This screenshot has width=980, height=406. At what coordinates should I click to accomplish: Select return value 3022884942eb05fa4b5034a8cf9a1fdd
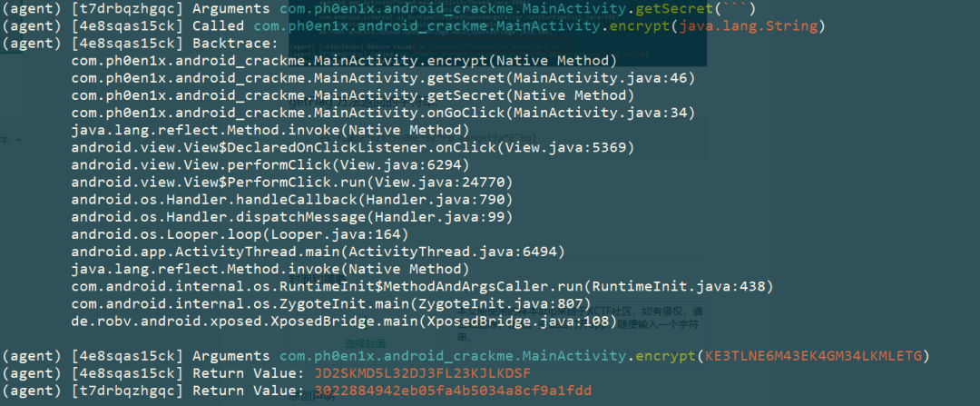[x=453, y=391]
